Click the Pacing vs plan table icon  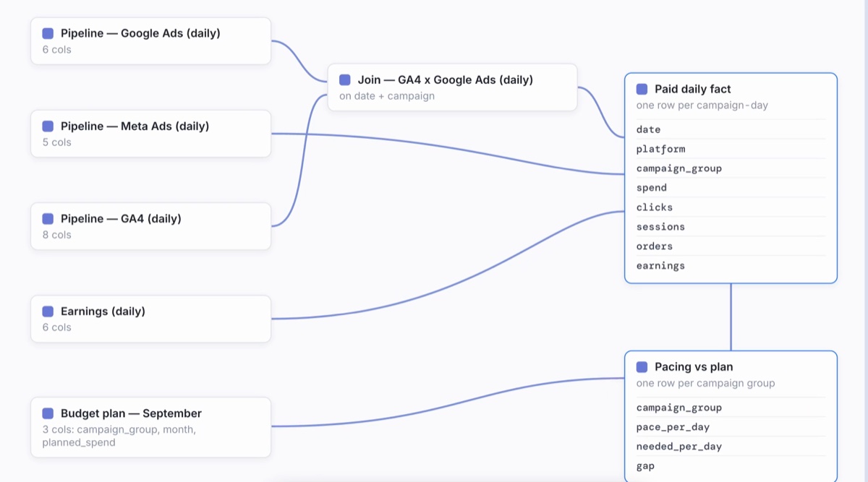pos(642,366)
